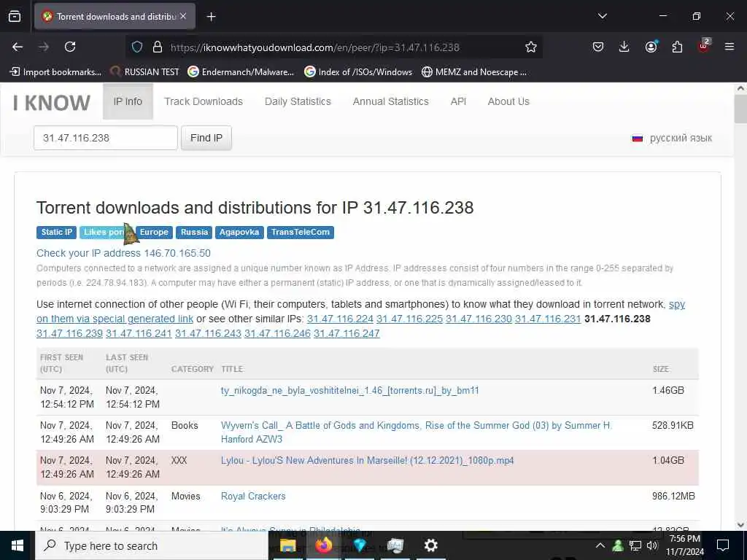Click the IP address search field
Screen dimensions: 747x560
(105, 138)
